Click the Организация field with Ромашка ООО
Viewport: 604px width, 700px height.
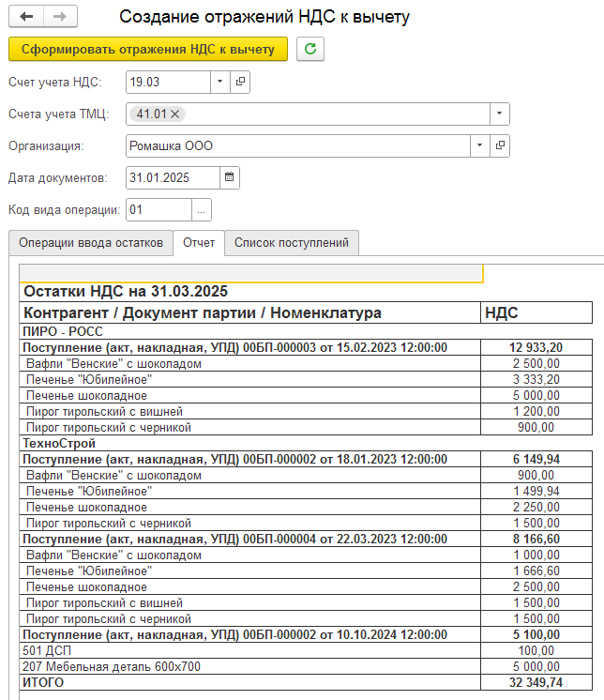click(298, 145)
